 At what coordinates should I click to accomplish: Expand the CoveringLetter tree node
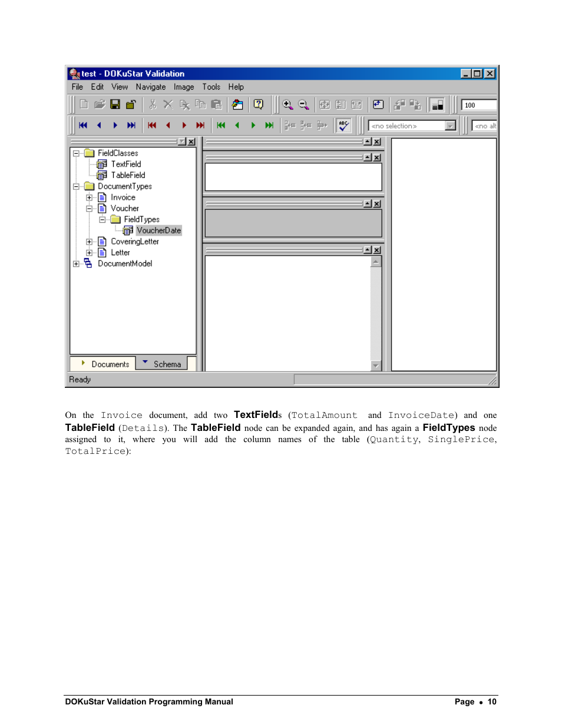89,242
